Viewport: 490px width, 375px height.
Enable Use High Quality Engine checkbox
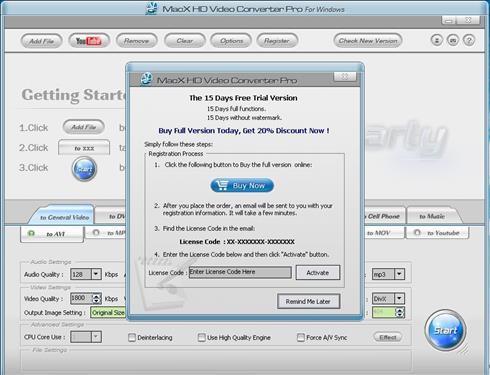pos(201,338)
